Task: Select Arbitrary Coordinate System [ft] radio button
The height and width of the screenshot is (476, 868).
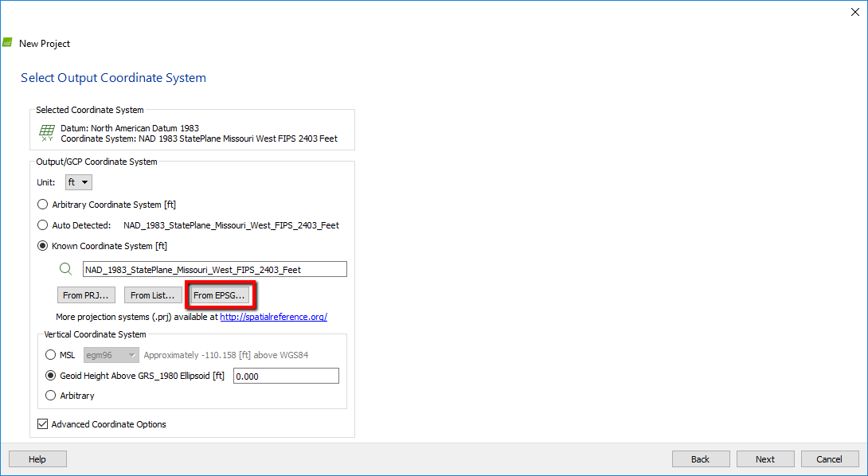Action: coord(43,205)
